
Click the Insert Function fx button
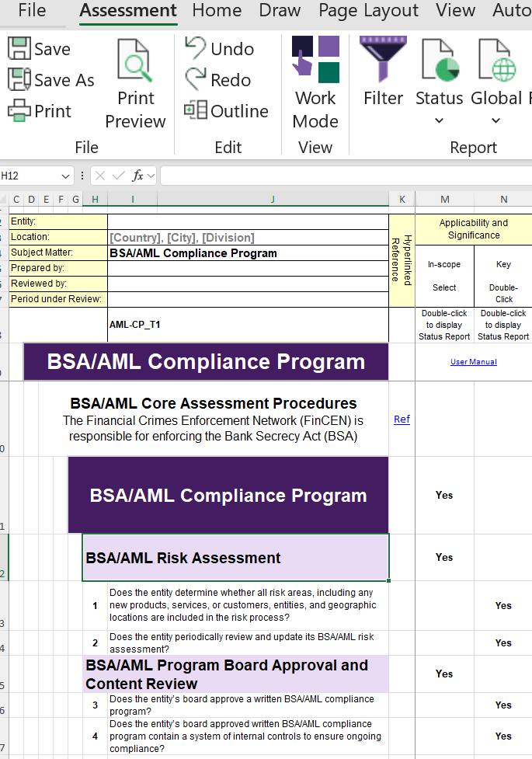137,176
